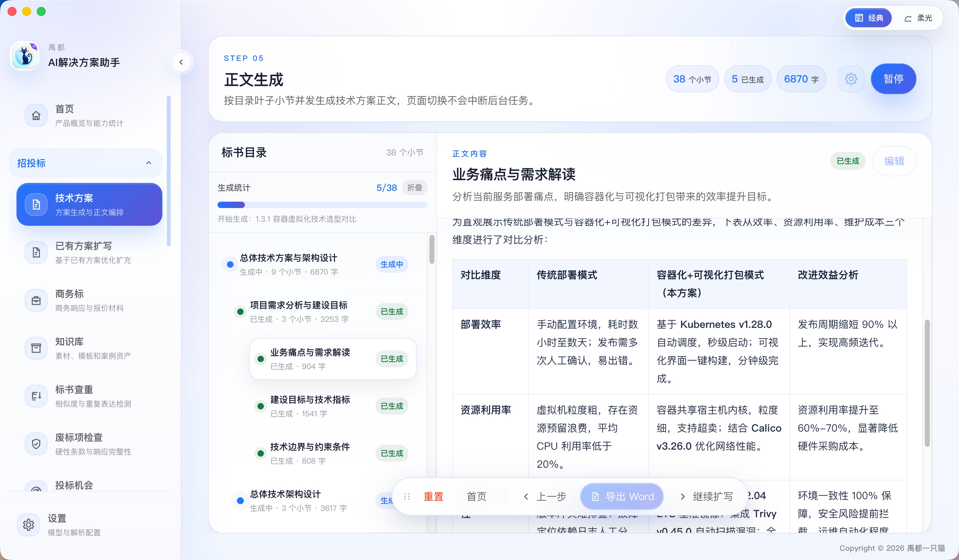Open 首页 in the sidebar
The width and height of the screenshot is (959, 560).
point(89,115)
